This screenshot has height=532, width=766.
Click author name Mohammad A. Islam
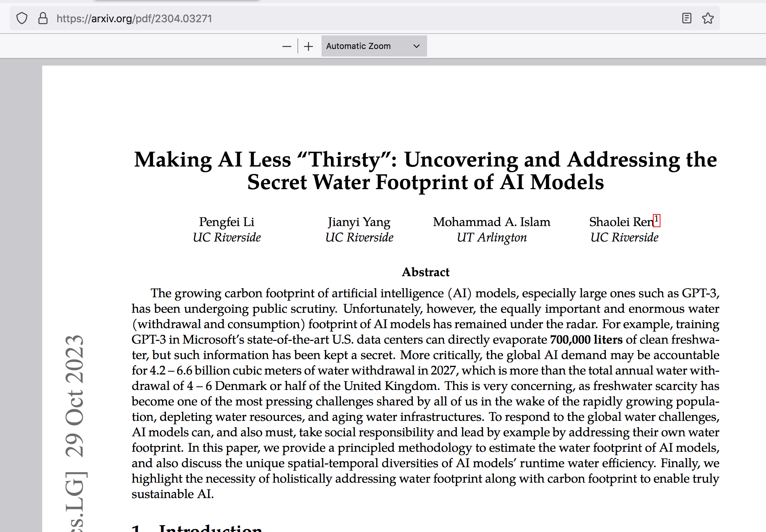pos(492,222)
